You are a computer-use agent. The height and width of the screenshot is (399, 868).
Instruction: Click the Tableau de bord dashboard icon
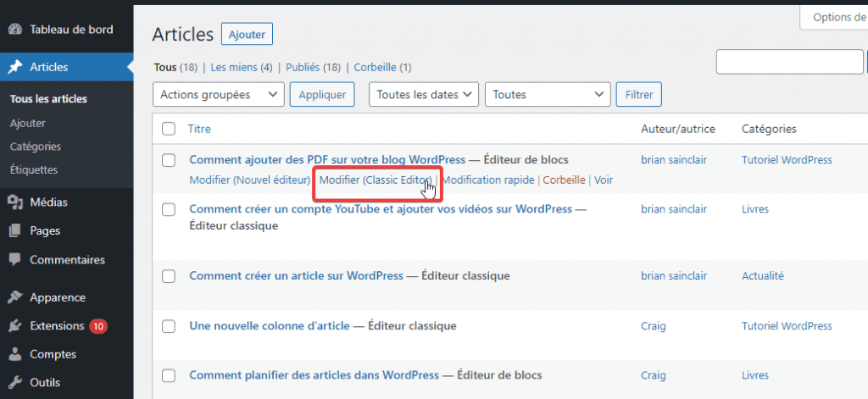(15, 30)
